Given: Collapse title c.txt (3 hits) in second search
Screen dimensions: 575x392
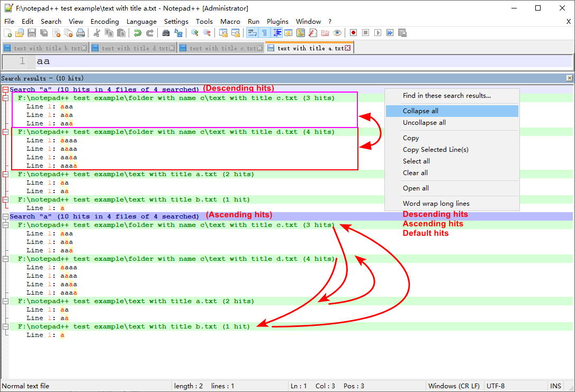Looking at the screenshot, I should (x=5, y=225).
